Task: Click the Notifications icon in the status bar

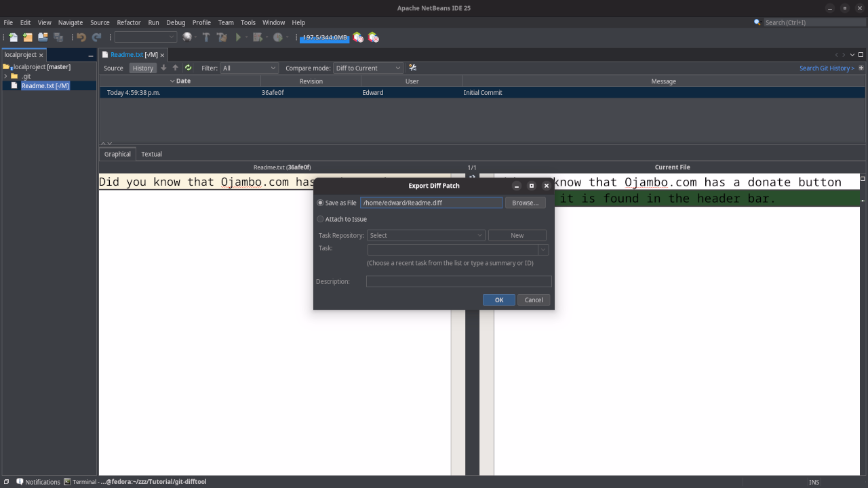Action: [x=20, y=482]
